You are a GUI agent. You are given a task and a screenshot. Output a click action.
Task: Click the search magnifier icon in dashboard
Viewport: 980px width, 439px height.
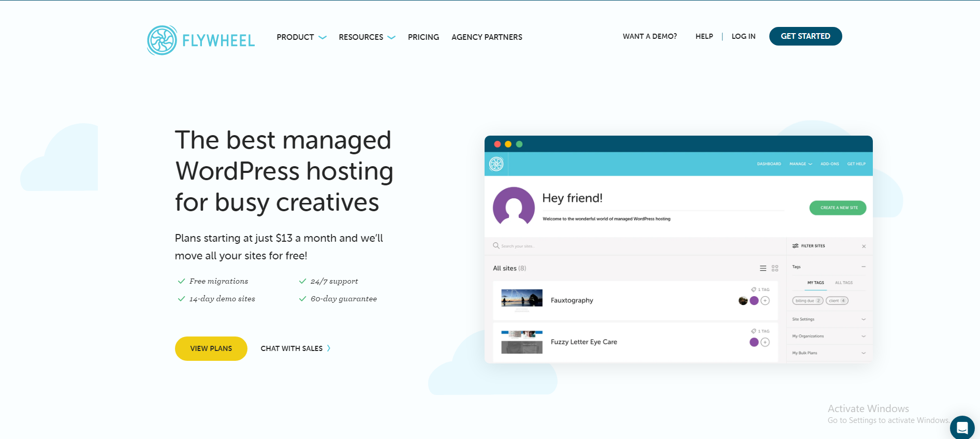[496, 246]
